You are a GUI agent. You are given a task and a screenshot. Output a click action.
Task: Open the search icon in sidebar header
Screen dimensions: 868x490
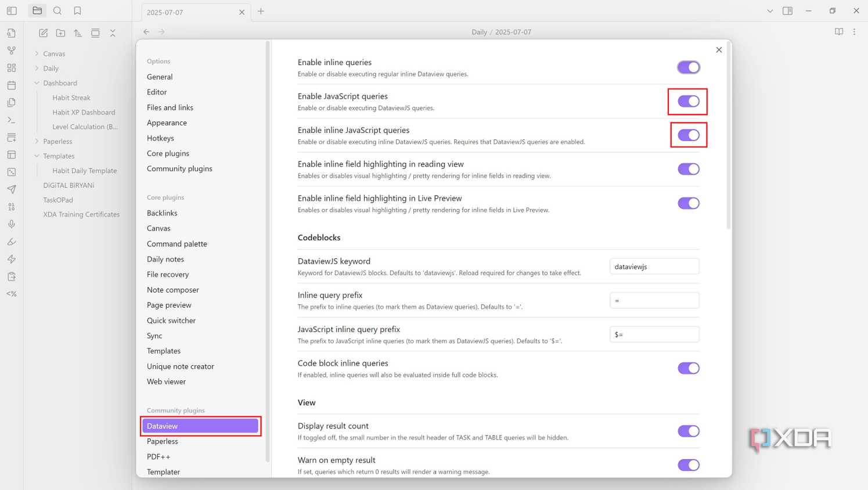point(57,10)
